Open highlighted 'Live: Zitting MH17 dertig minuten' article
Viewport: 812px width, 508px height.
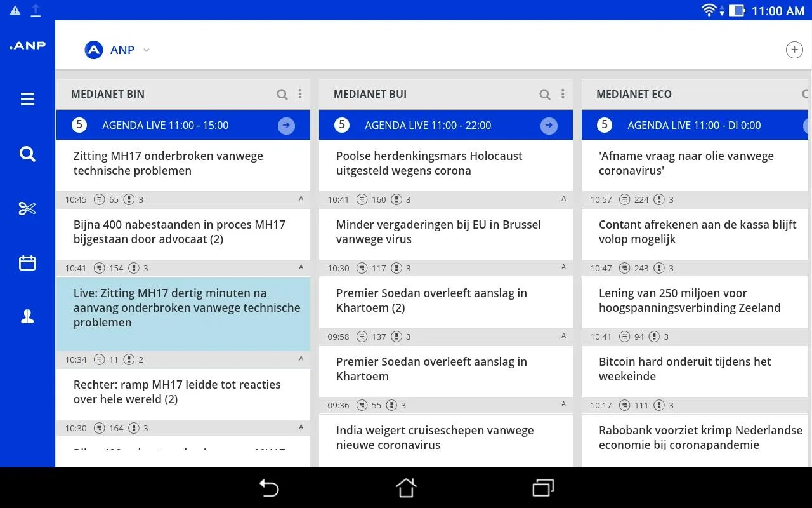point(183,314)
